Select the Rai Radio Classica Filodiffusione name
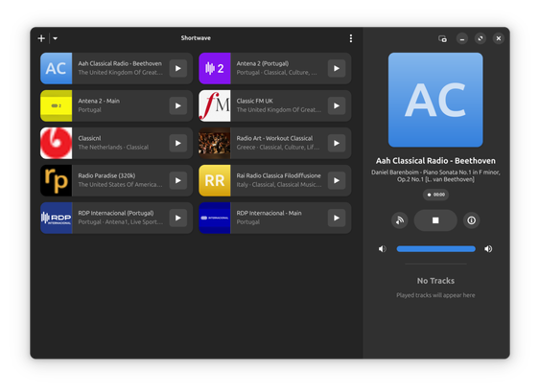This screenshot has width=540, height=392. coord(278,175)
